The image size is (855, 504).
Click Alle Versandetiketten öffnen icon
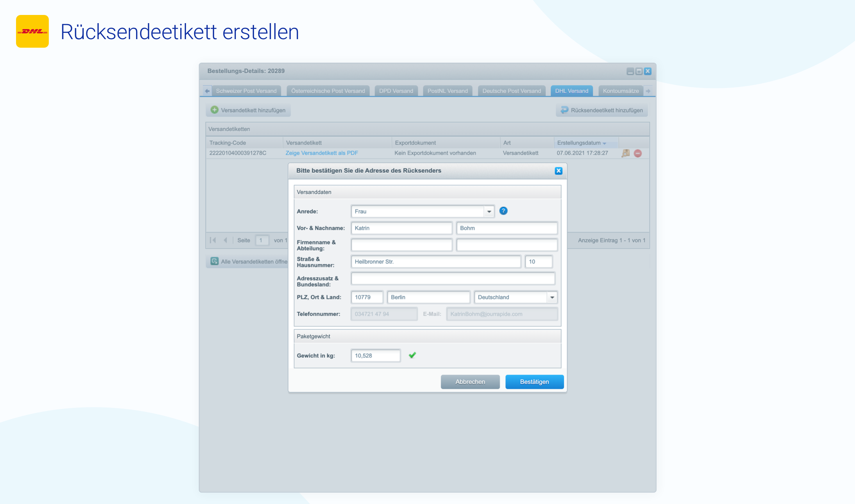214,261
